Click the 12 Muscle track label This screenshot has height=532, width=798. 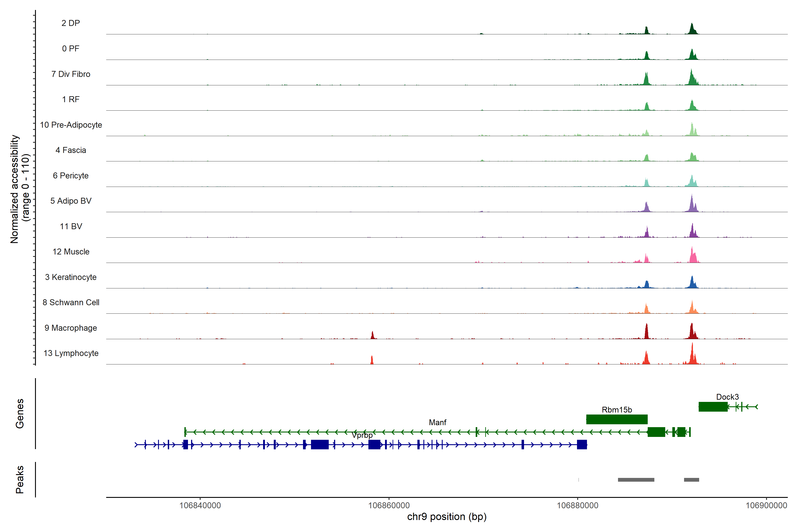click(x=70, y=252)
